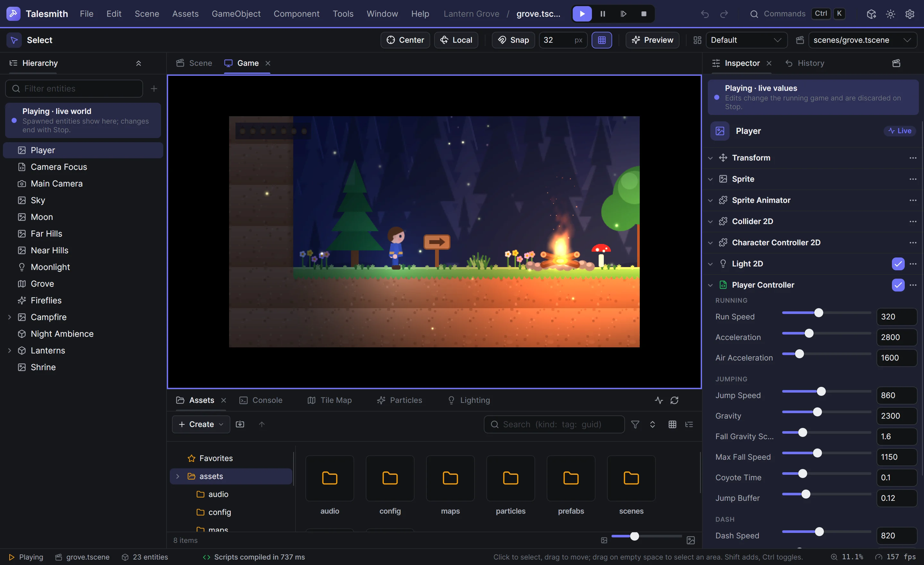The height and width of the screenshot is (565, 924).
Task: Collapse the Player Controller component
Action: pos(710,285)
